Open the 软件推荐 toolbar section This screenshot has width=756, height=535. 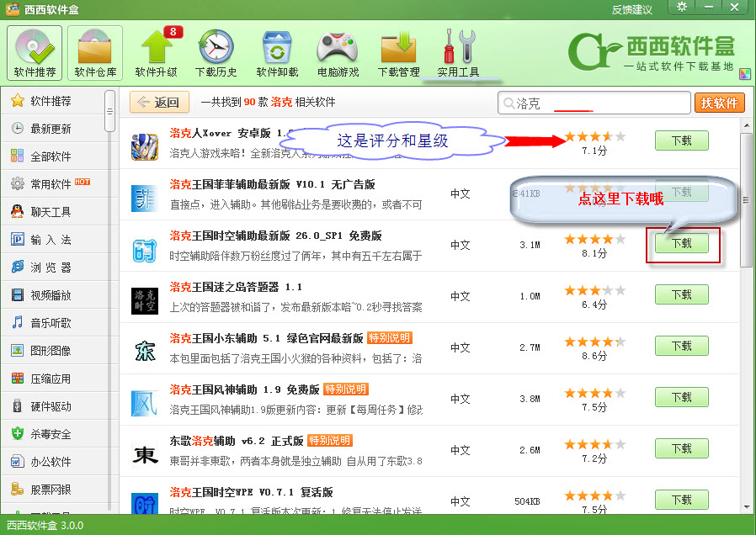[x=35, y=53]
